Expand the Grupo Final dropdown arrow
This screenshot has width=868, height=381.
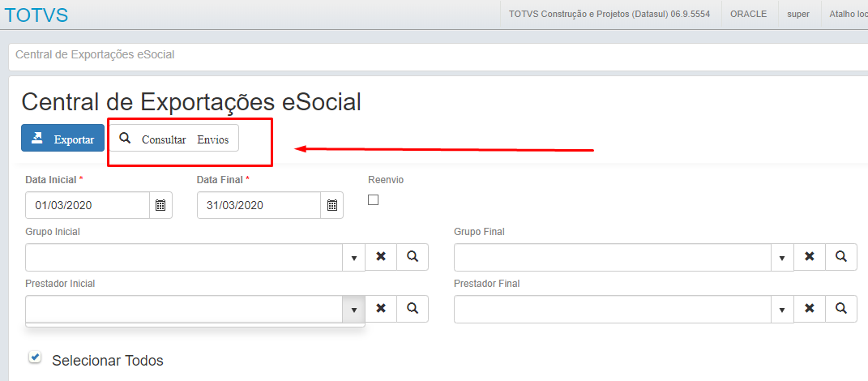click(782, 258)
